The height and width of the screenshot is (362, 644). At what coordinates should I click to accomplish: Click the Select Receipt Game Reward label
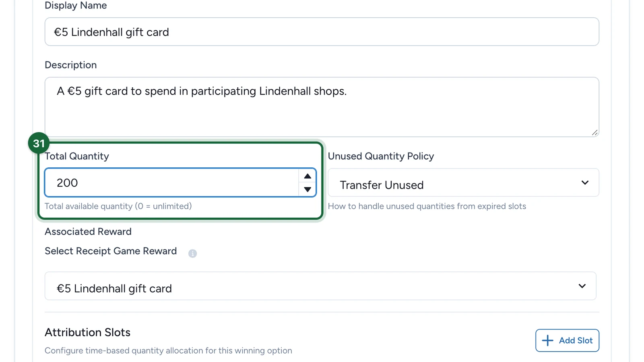(x=111, y=251)
